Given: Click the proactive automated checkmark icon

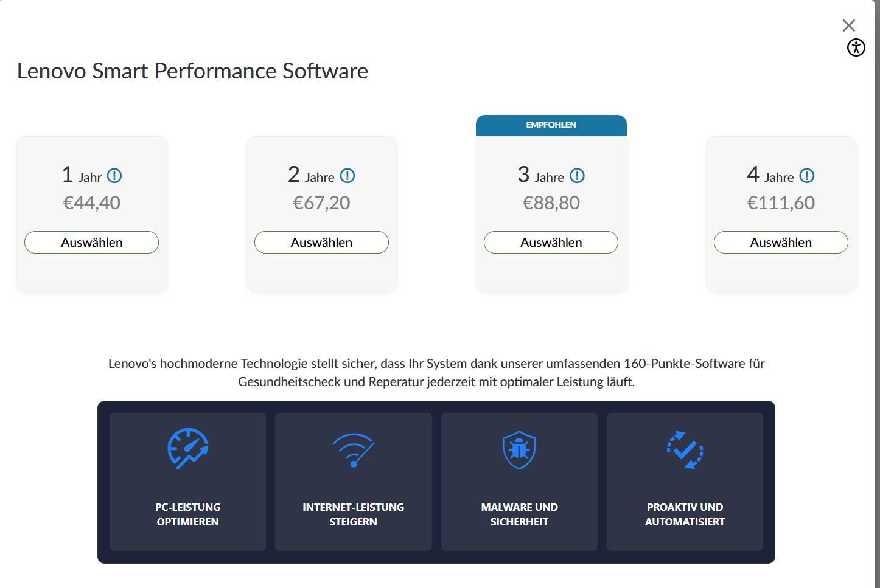Looking at the screenshot, I should point(685,450).
